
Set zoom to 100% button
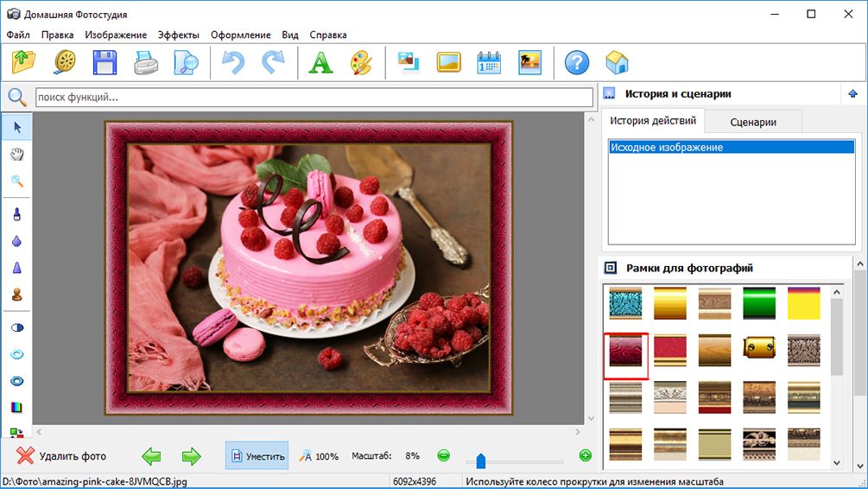319,456
